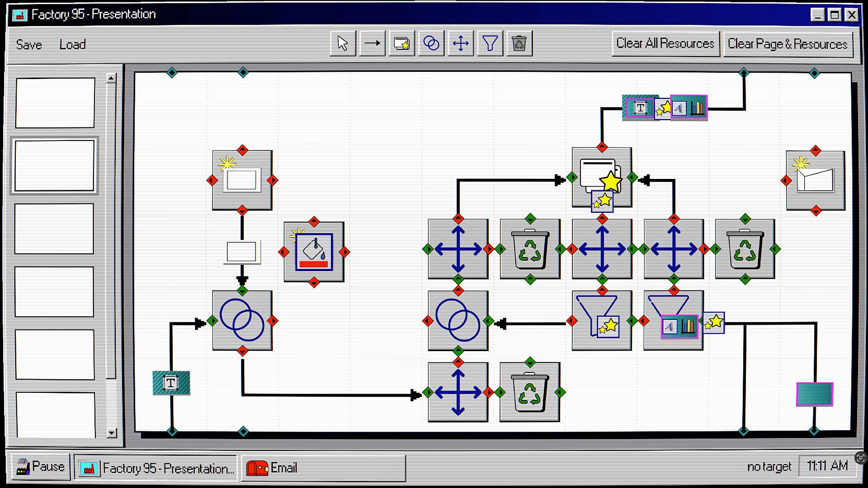
Task: Select the funnel filter tool
Action: 490,44
